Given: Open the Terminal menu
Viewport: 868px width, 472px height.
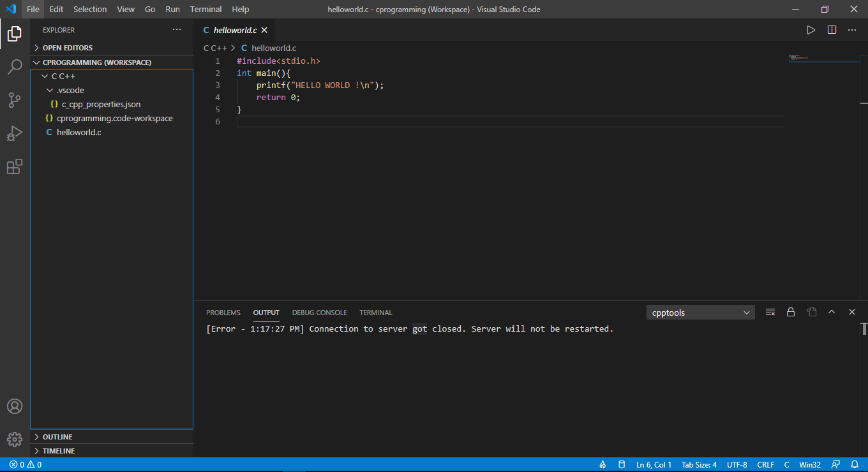Looking at the screenshot, I should point(206,9).
